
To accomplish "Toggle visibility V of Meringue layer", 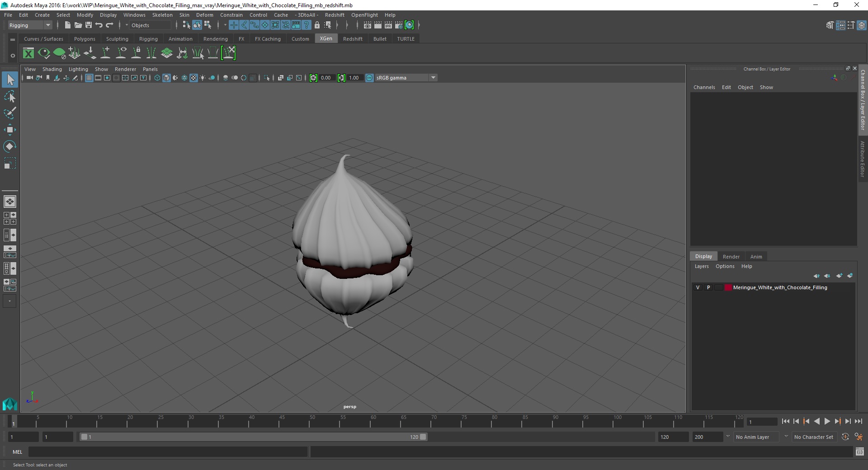I will [x=698, y=287].
